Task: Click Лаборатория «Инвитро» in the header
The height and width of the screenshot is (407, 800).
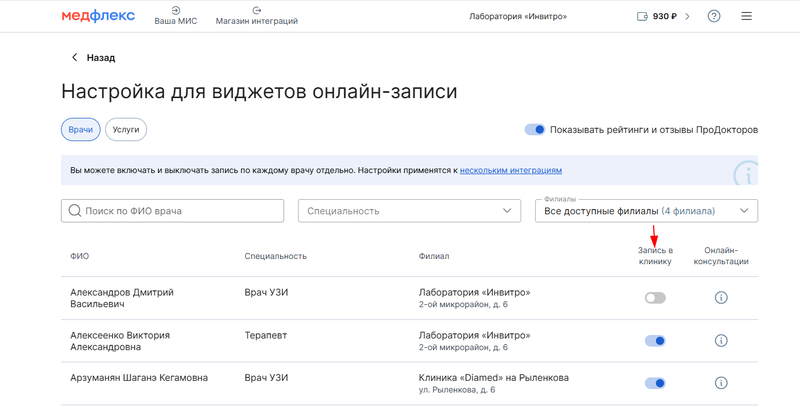Action: tap(518, 16)
